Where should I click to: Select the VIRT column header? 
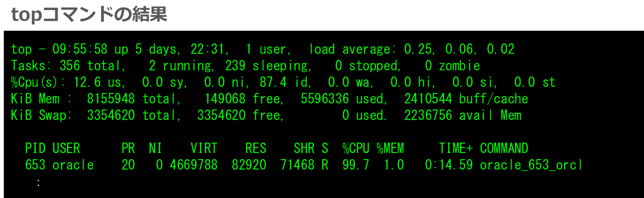point(204,148)
